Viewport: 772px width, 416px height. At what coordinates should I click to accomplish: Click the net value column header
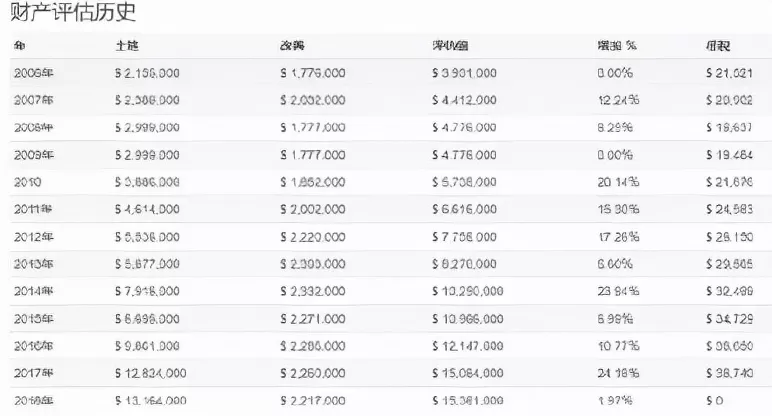click(x=450, y=46)
